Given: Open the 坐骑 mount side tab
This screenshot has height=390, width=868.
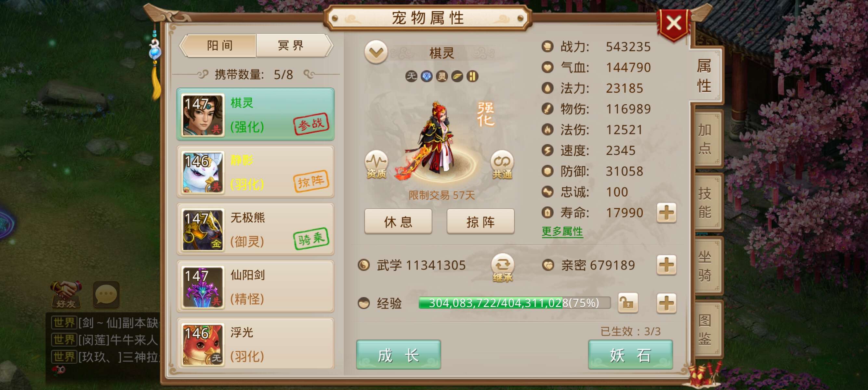Looking at the screenshot, I should (705, 266).
